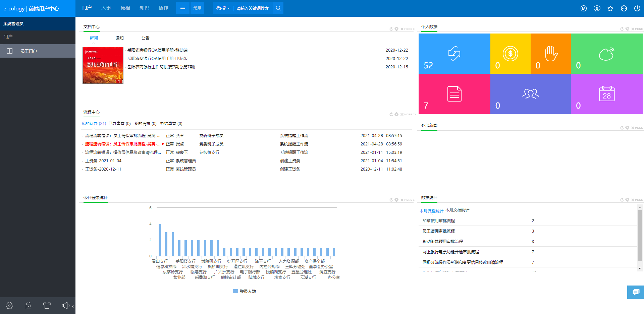The image size is (644, 314).
Task: Open the 流程 top menu
Action: [x=125, y=8]
